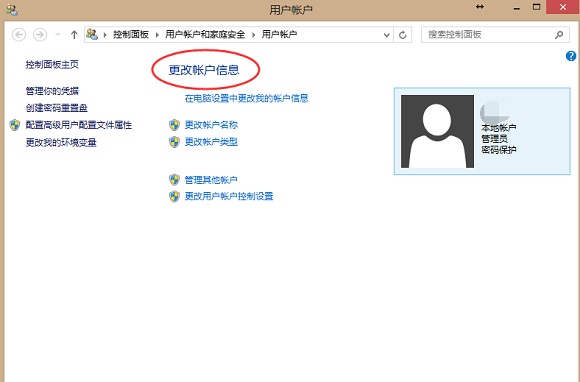580x382 pixels.
Task: Select 控制面板 in the breadcrumb path
Action: click(131, 35)
